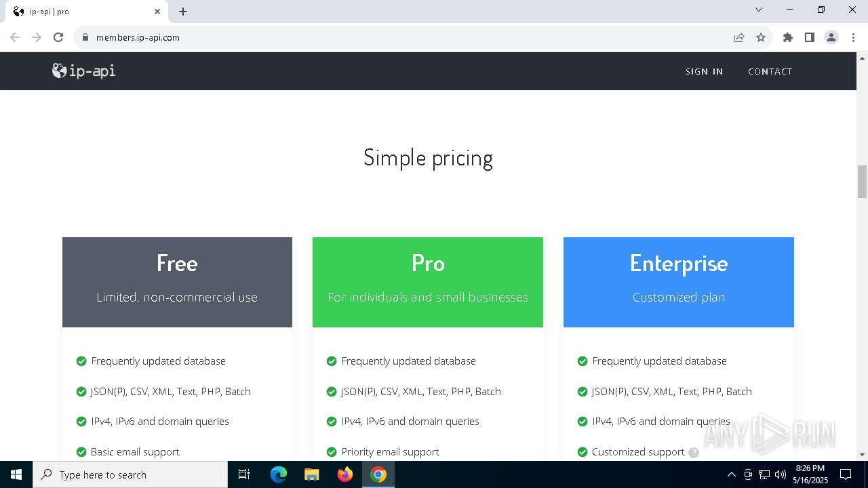This screenshot has height=488, width=868.
Task: Click the page vertical scrollbar thumb
Action: pos(862,180)
